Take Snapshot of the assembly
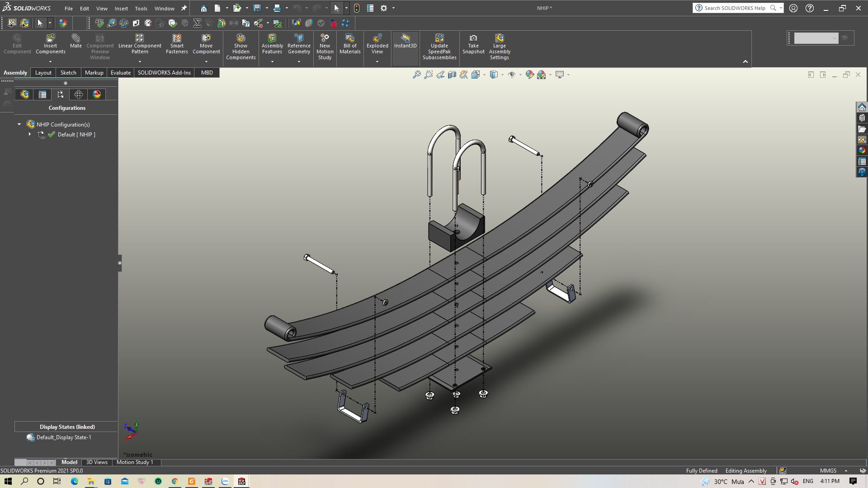This screenshot has height=488, width=868. 473,44
